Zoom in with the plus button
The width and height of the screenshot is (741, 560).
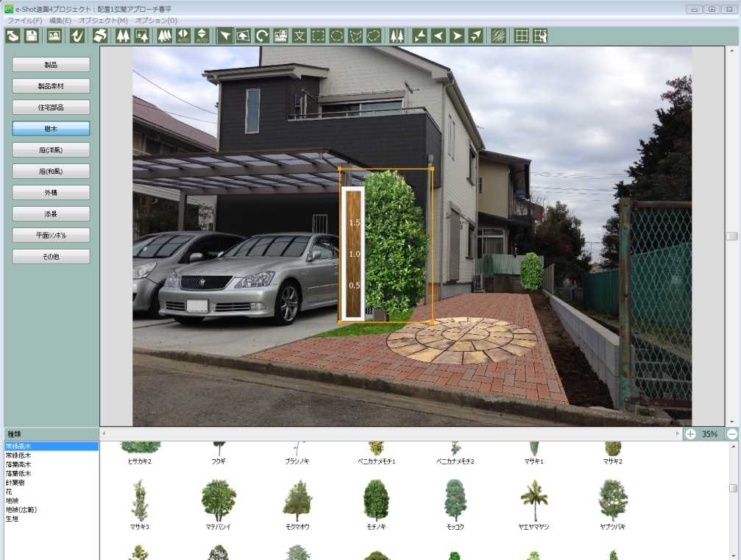[690, 434]
